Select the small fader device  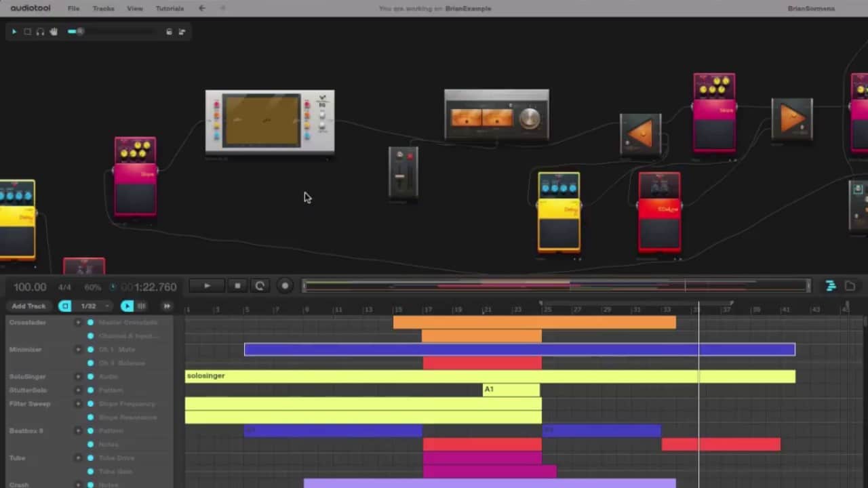403,173
